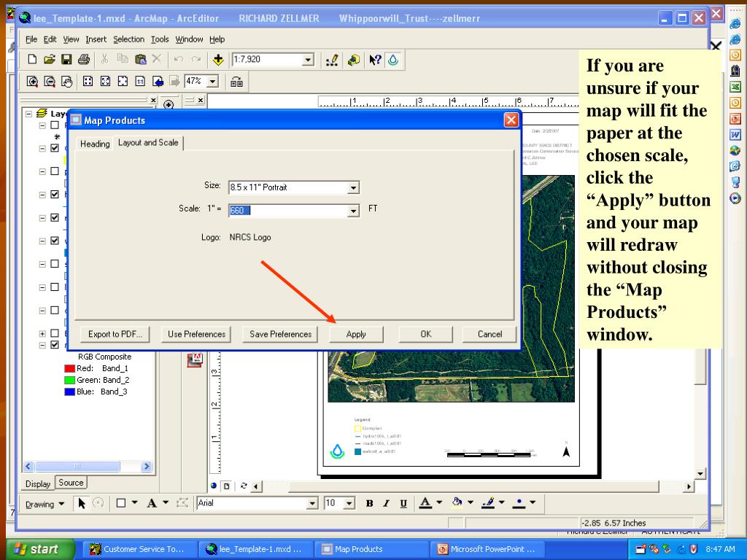Click the yellow Add Data icon

(x=218, y=60)
